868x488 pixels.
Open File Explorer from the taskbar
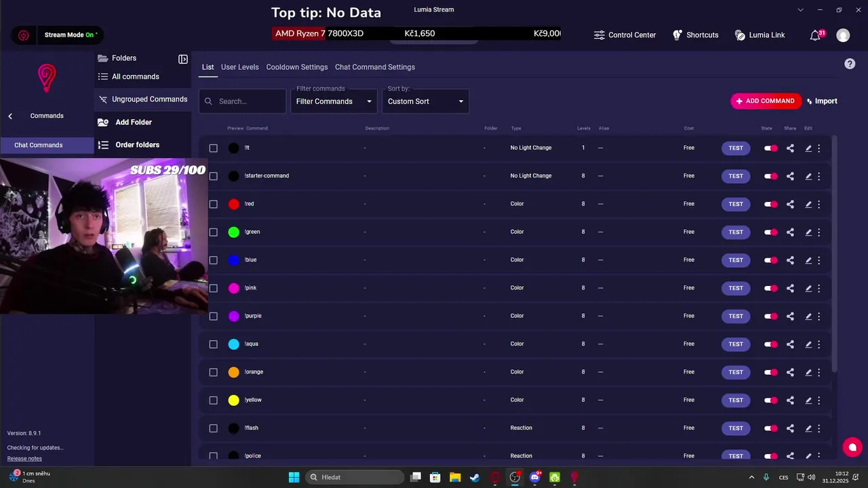click(x=455, y=477)
